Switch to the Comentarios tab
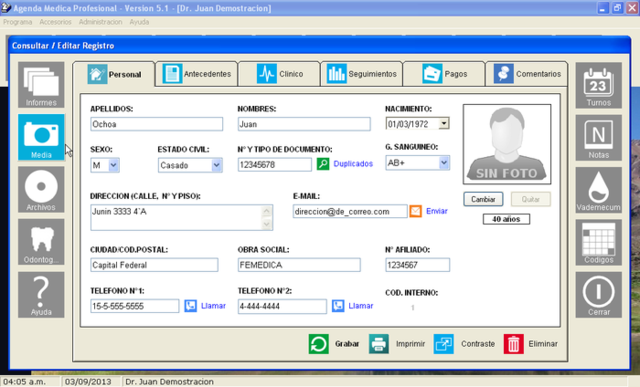This screenshot has height=387, width=640. click(527, 74)
